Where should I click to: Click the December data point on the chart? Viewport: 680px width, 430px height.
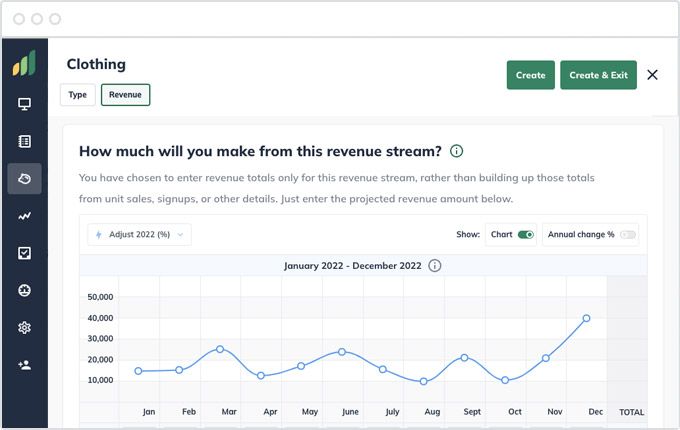coord(586,318)
